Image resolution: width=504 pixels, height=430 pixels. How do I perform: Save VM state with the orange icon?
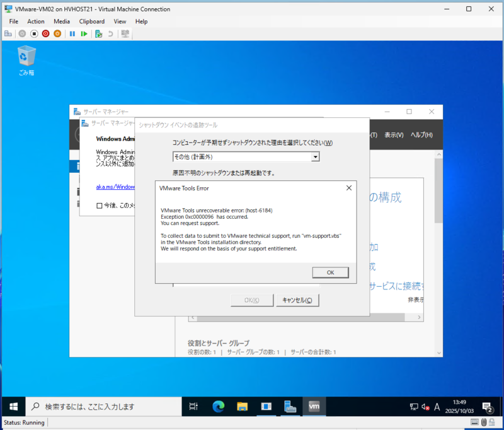click(x=57, y=33)
